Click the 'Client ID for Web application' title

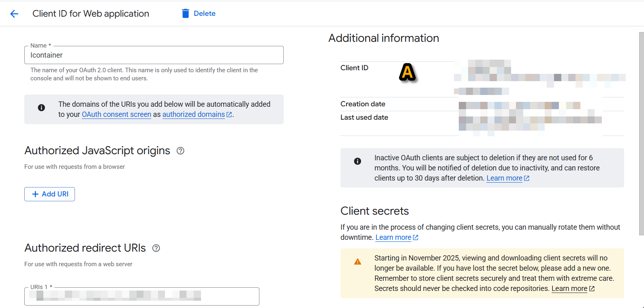pyautogui.click(x=91, y=13)
